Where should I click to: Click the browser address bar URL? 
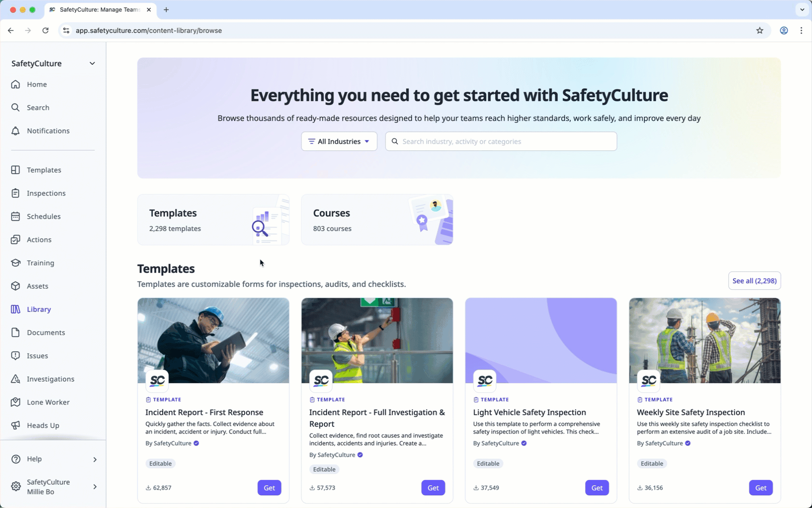pos(149,30)
